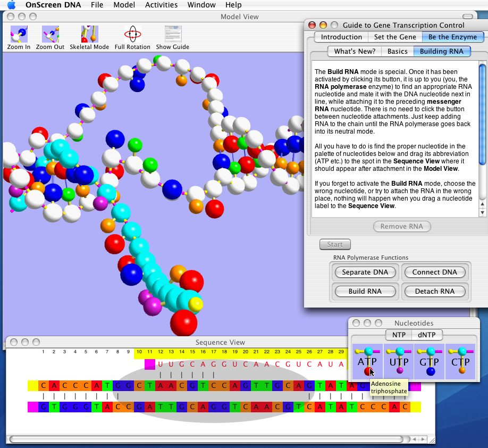
Task: Open the OnScreen DNA application menu
Action: pyautogui.click(x=53, y=5)
